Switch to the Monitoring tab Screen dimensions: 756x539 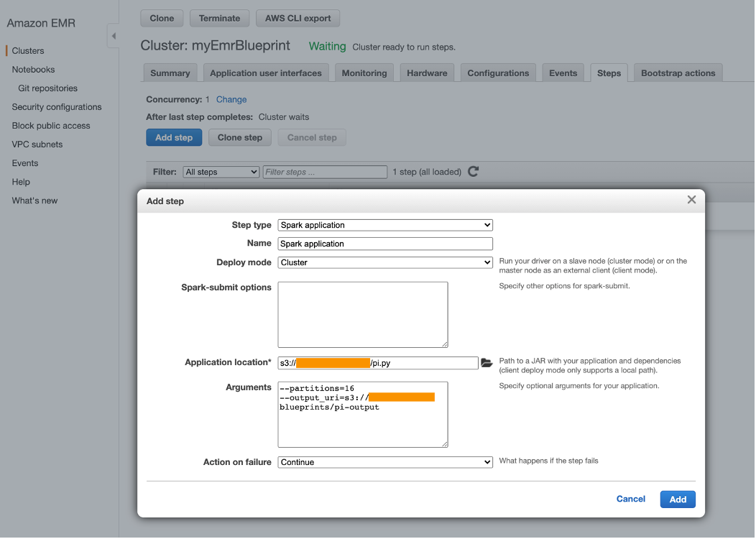pyautogui.click(x=364, y=72)
